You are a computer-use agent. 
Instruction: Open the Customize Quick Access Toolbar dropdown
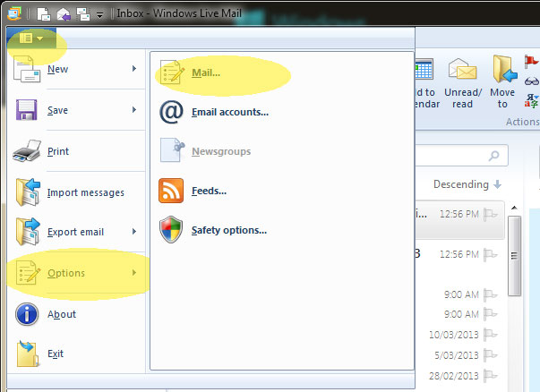(100, 15)
